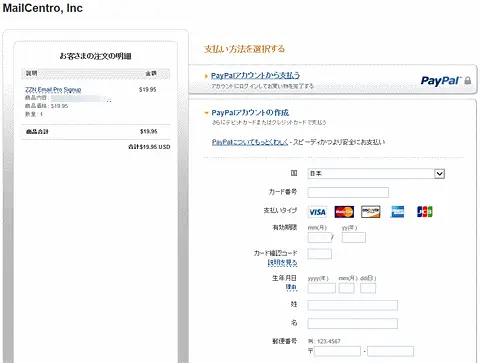480x363 pixels.
Task: Click the 支払い方法を選択する heading
Action: (244, 49)
